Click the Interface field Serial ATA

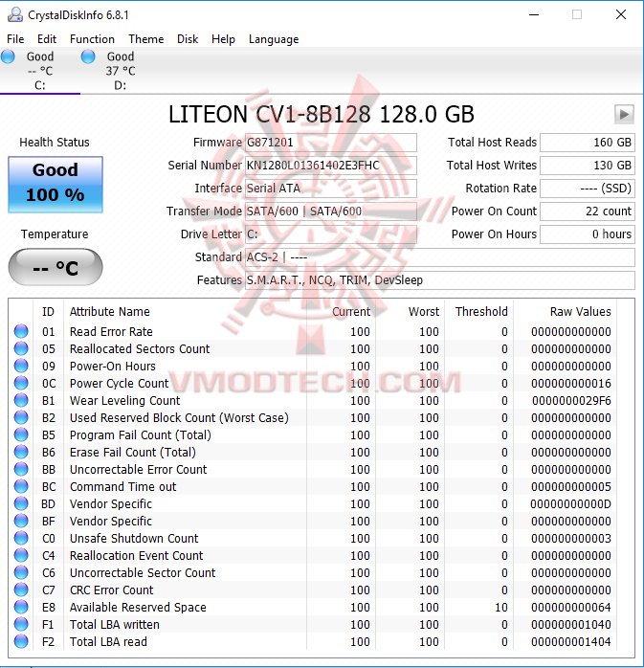pos(331,189)
